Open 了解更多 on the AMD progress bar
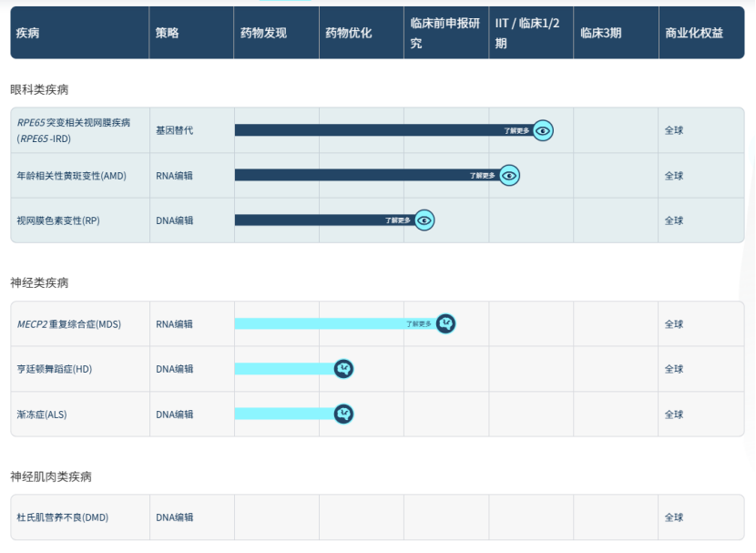The height and width of the screenshot is (553, 756). click(x=483, y=175)
